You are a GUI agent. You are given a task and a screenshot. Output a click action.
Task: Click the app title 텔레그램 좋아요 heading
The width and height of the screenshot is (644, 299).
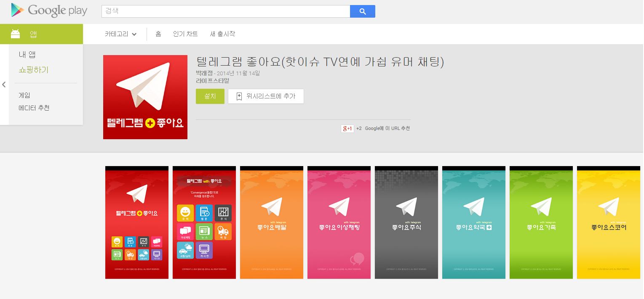pyautogui.click(x=320, y=62)
